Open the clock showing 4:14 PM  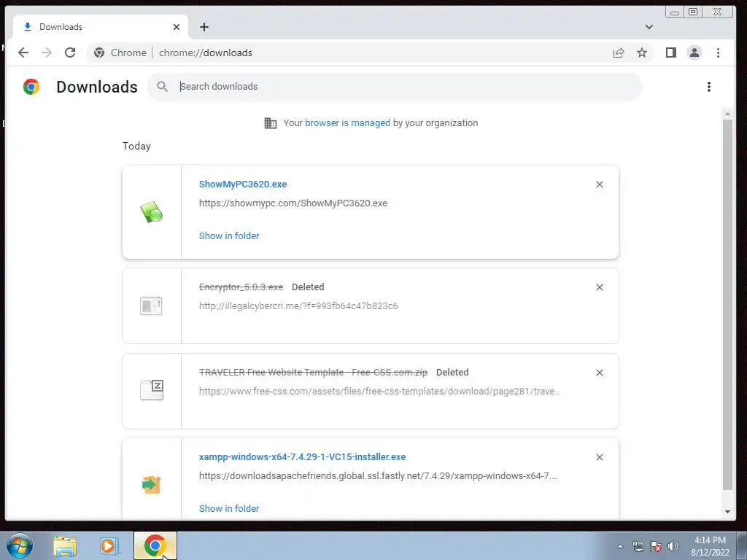[710, 546]
